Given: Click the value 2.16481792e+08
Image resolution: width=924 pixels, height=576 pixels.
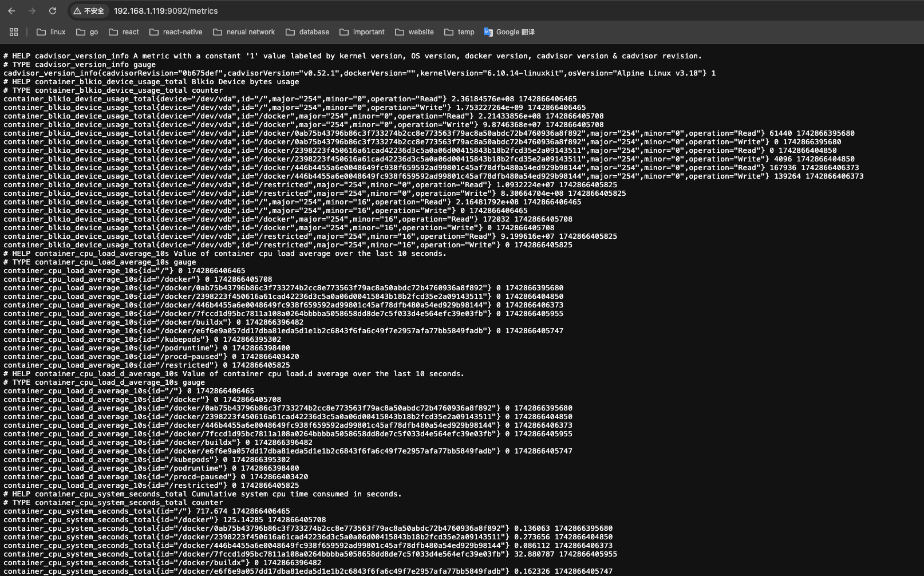Looking at the screenshot, I should tap(487, 202).
